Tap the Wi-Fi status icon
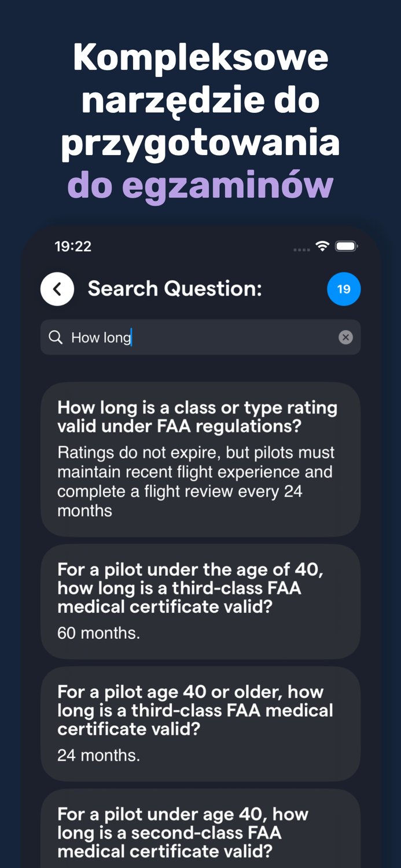 [x=322, y=247]
